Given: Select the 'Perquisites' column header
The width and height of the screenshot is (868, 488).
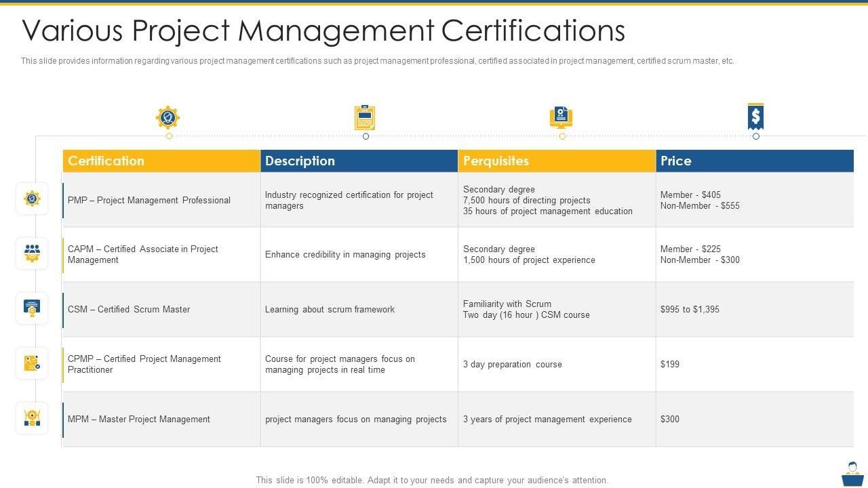Looking at the screenshot, I should click(x=557, y=161).
